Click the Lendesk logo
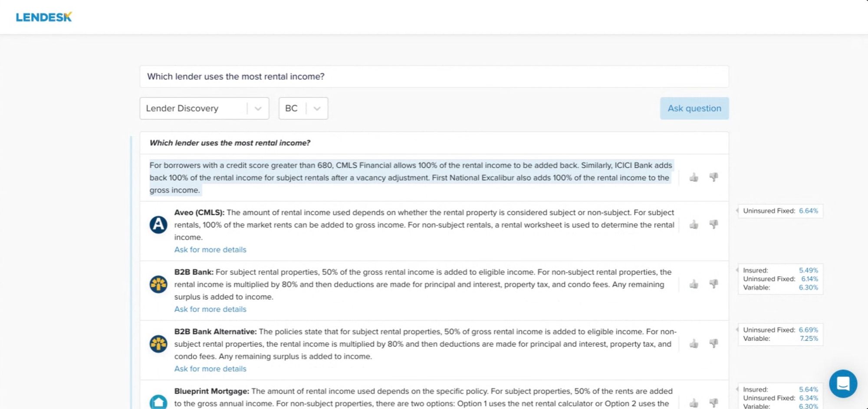Screen dimensions: 868x409 44,17
